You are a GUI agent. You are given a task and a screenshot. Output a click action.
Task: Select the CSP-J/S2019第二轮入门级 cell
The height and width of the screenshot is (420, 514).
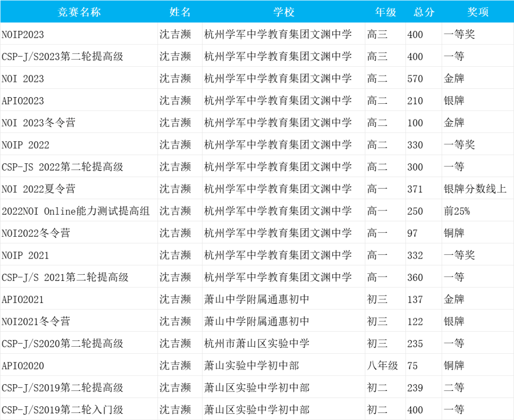(x=62, y=410)
